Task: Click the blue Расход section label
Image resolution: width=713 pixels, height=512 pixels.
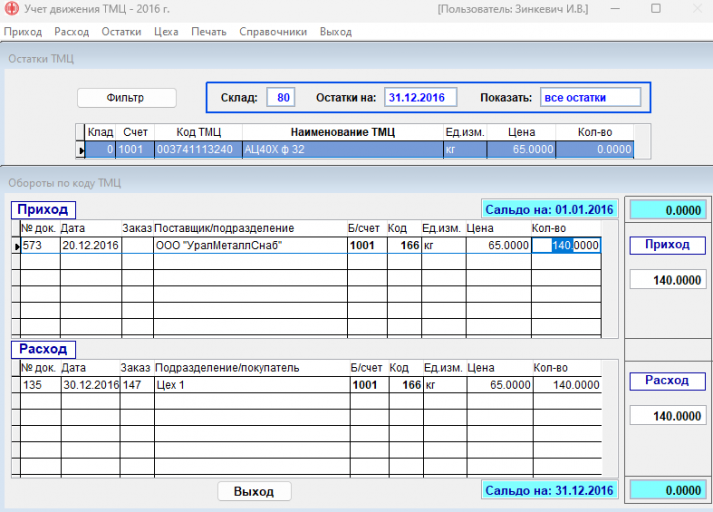Action: 43,349
